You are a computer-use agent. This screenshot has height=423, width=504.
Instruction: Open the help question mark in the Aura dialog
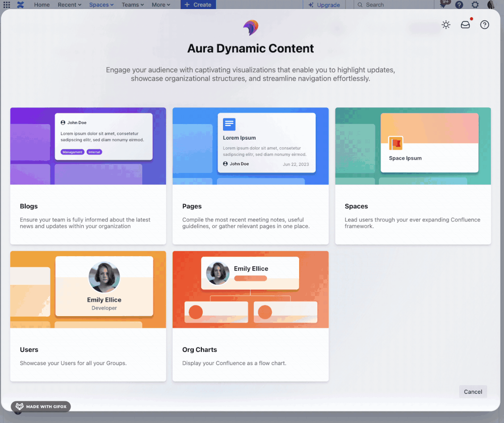click(484, 25)
